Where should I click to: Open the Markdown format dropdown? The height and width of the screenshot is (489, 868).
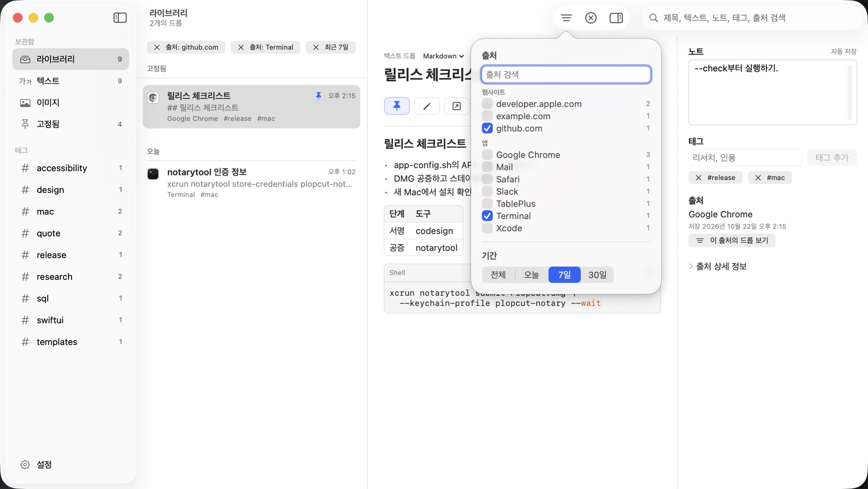(443, 56)
